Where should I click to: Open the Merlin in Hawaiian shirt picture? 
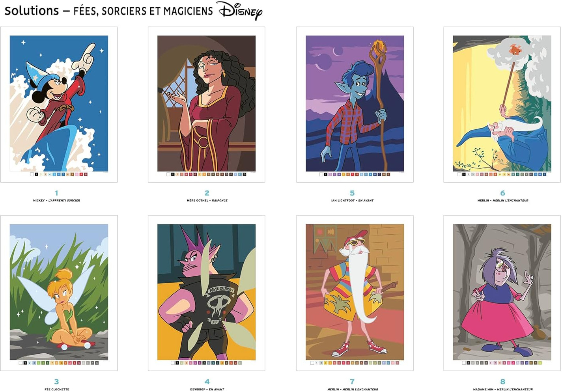355,292
